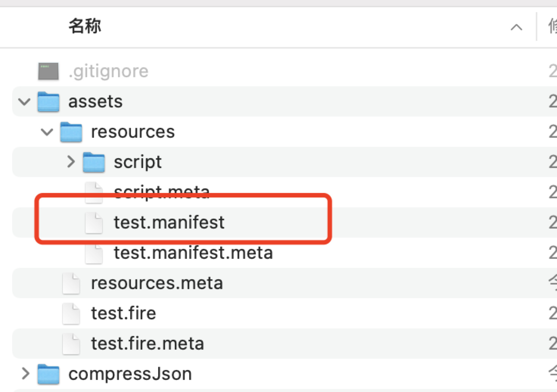Image resolution: width=557 pixels, height=392 pixels.
Task: Click the .gitignore file icon
Action: pos(48,71)
